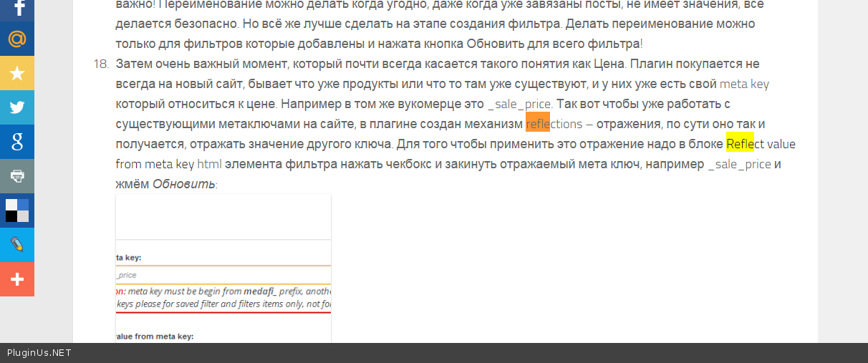Click '_sale_price' after the word 'например'
Screen dimensions: 868x363
pos(739,164)
